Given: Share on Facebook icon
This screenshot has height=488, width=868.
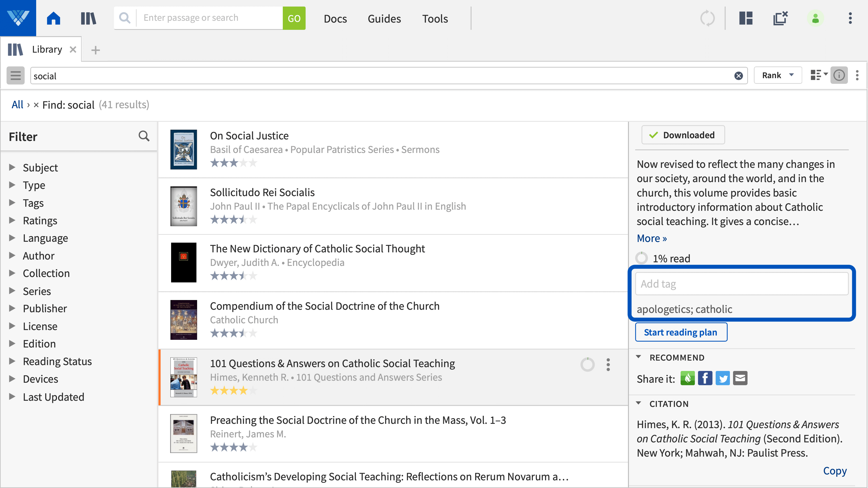Looking at the screenshot, I should pos(705,378).
